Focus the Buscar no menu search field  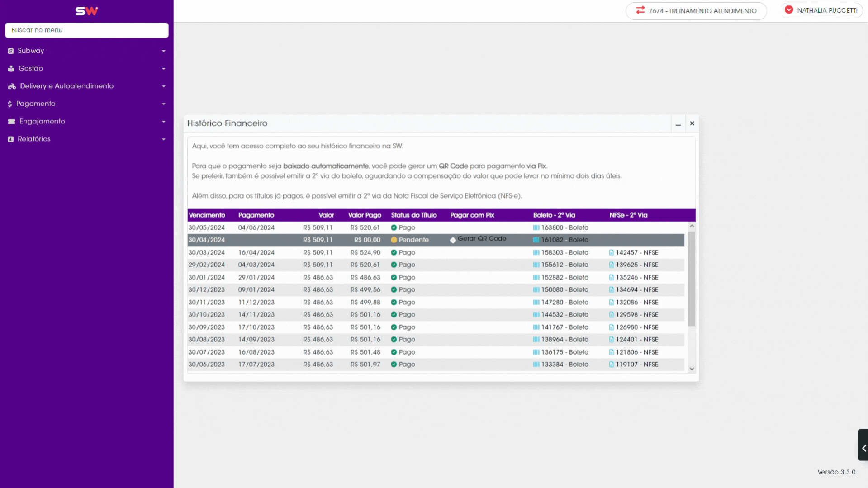pyautogui.click(x=86, y=30)
